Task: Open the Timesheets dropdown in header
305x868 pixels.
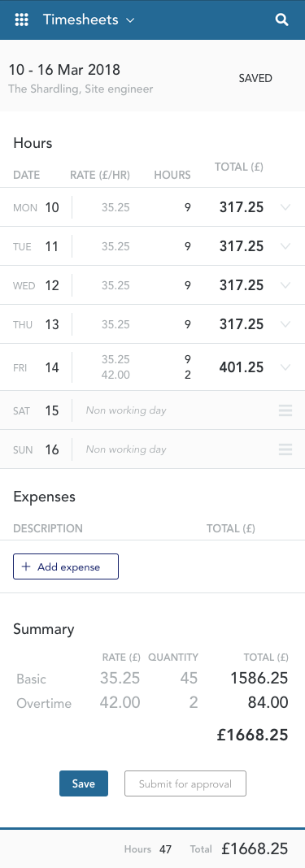Action: click(x=89, y=20)
